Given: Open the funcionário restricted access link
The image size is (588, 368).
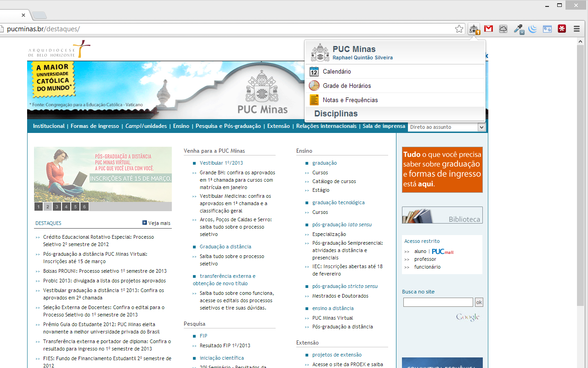Looking at the screenshot, I should [427, 267].
